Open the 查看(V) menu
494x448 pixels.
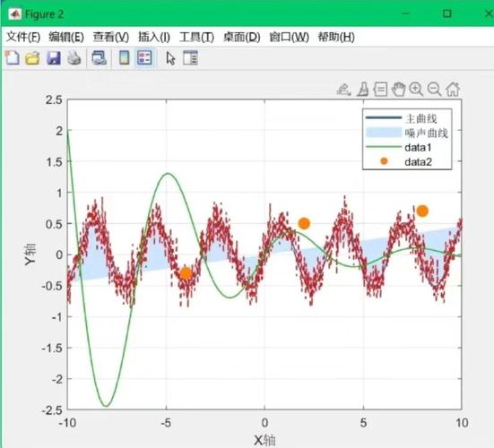pyautogui.click(x=111, y=37)
